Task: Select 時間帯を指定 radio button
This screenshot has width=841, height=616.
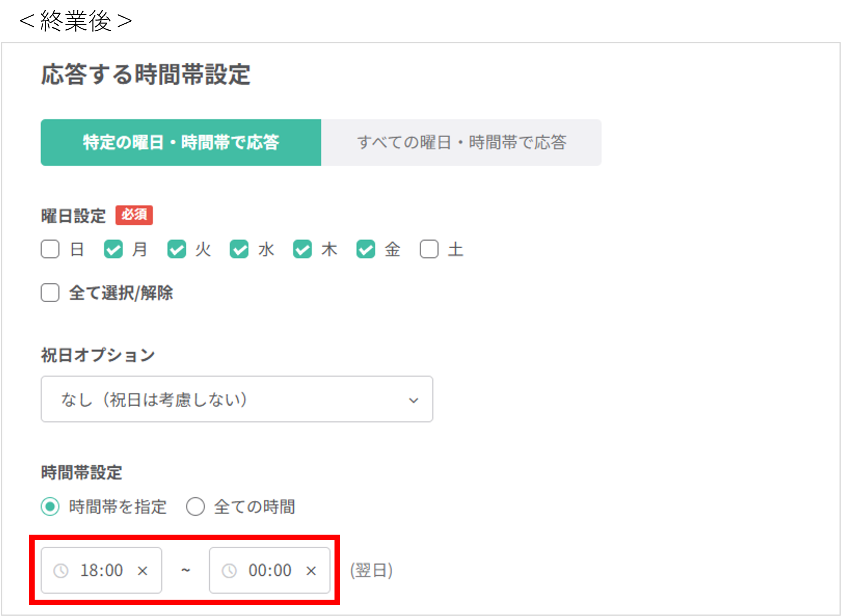Action: click(x=50, y=507)
